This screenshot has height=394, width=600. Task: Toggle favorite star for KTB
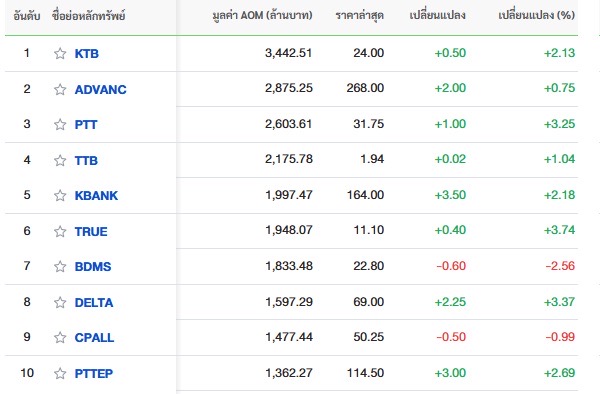60,53
